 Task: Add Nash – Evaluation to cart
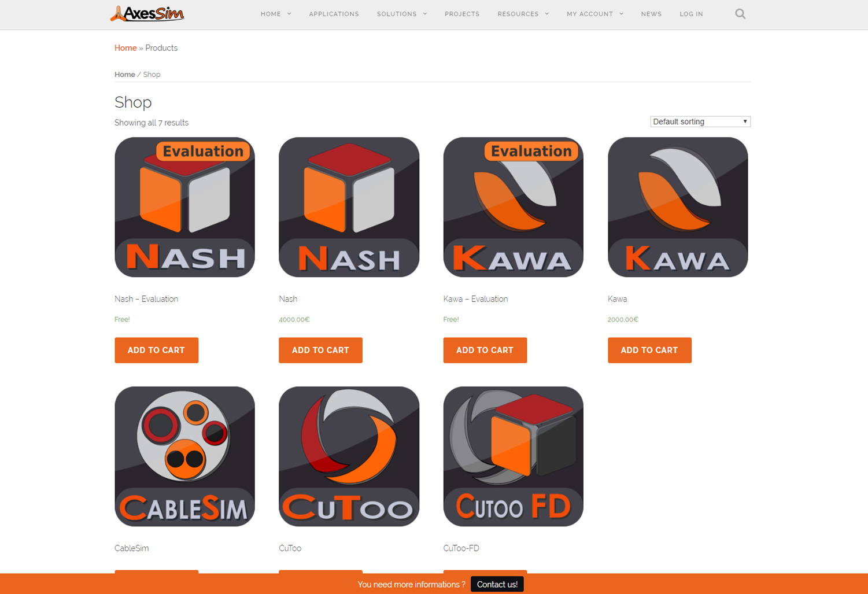click(x=156, y=350)
